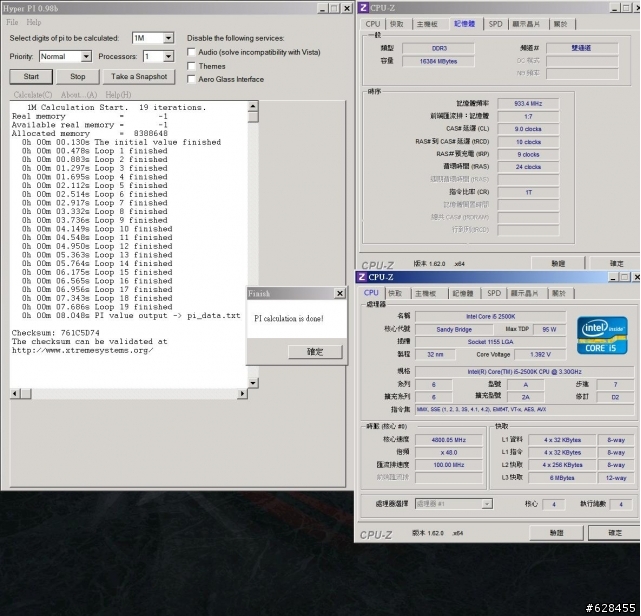Open the Calculate(C) menu
The image size is (641, 616).
click(33, 94)
